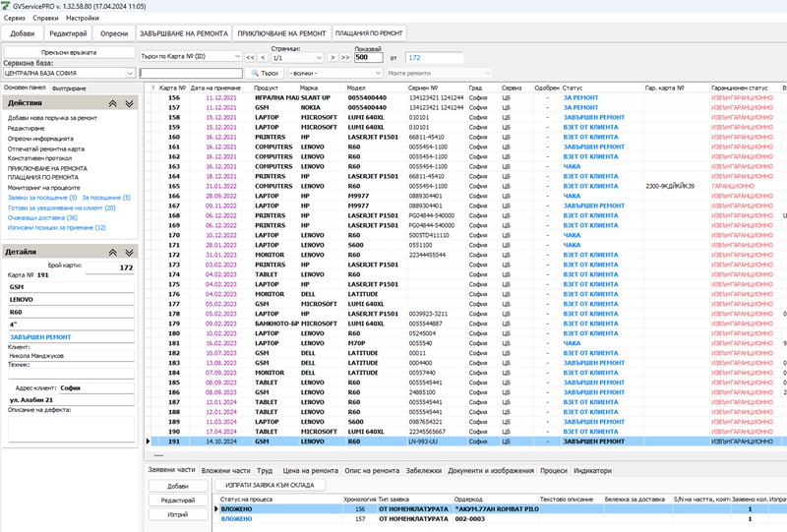Open the Опис на ремонта tab
Screen dimensions: 787x532
tap(372, 471)
